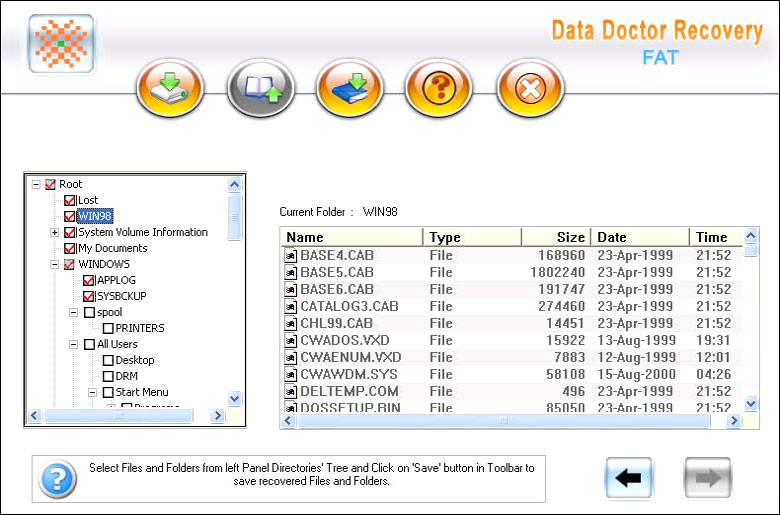Collapse the WINDOWS tree node
Viewport: 780px width, 515px height.
55,264
